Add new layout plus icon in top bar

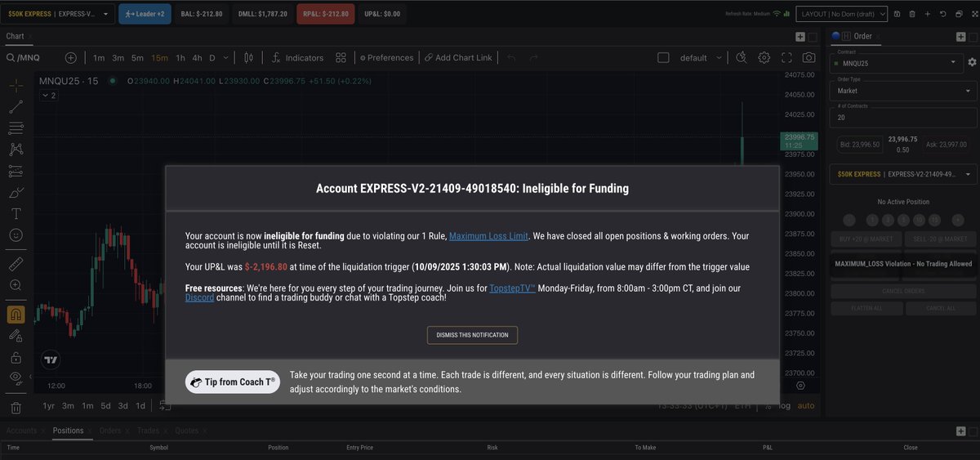[927, 14]
